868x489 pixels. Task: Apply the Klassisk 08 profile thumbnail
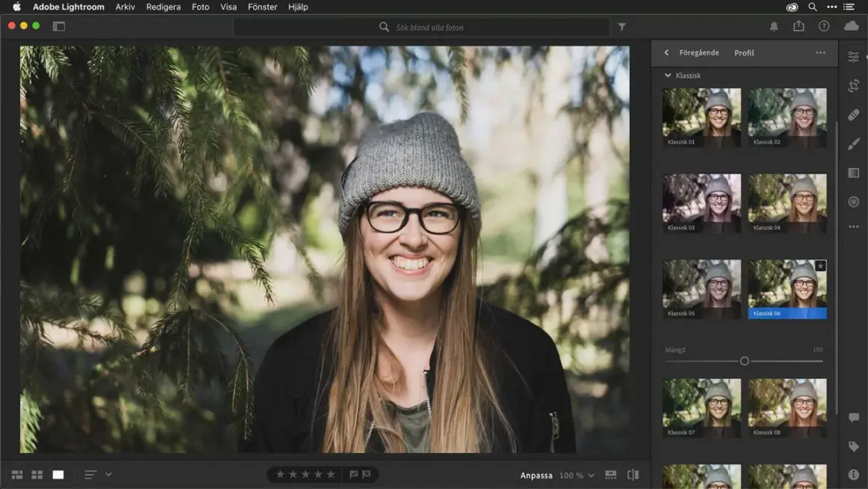pyautogui.click(x=787, y=407)
